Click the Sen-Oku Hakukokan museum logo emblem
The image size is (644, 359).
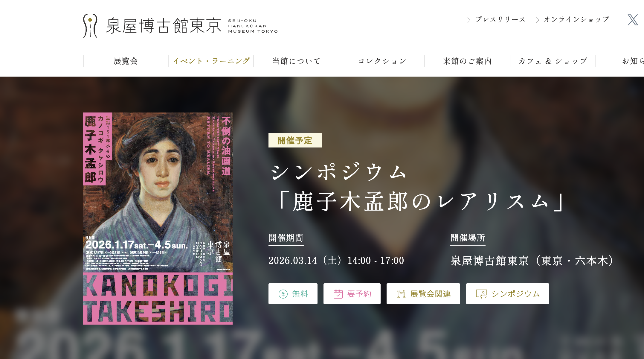click(x=90, y=26)
